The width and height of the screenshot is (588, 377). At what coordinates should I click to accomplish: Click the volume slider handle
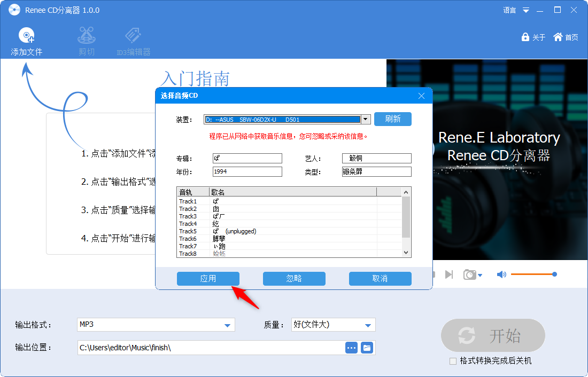(x=555, y=274)
